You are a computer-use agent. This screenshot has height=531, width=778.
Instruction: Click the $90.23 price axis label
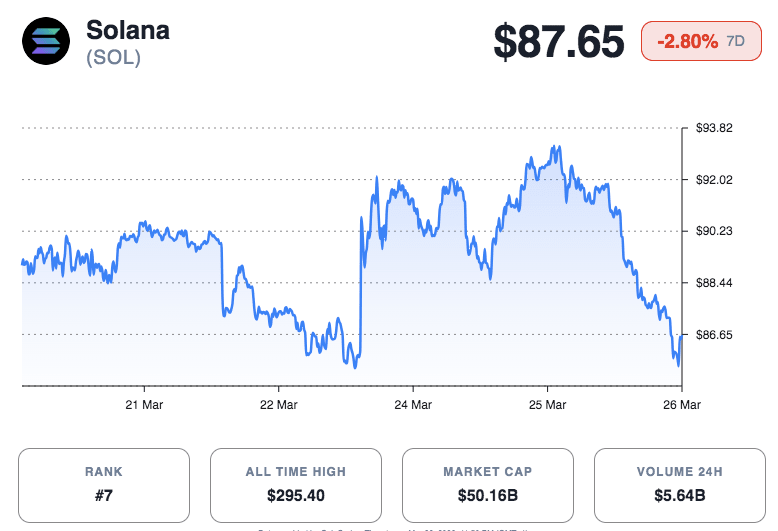click(715, 231)
